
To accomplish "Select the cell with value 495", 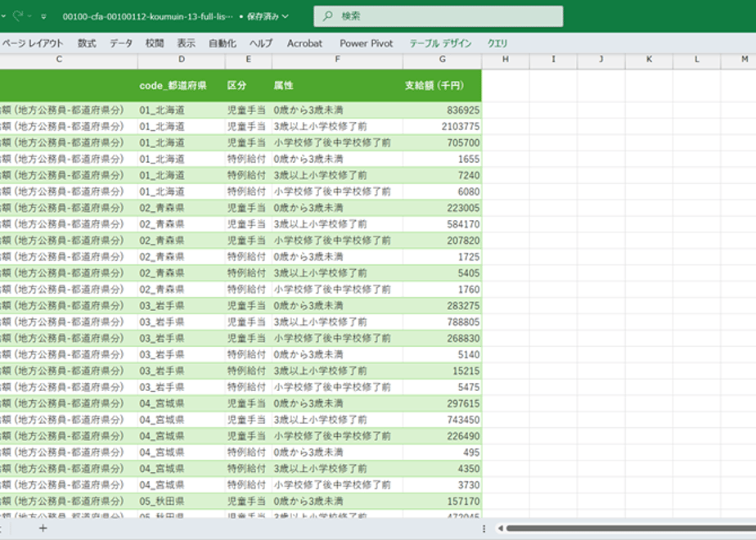I will pos(442,452).
